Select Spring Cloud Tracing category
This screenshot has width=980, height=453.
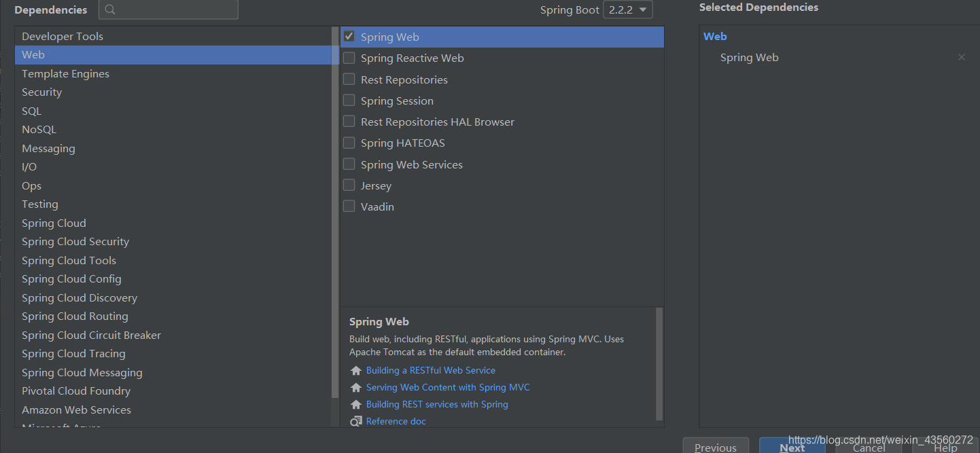tap(173, 354)
